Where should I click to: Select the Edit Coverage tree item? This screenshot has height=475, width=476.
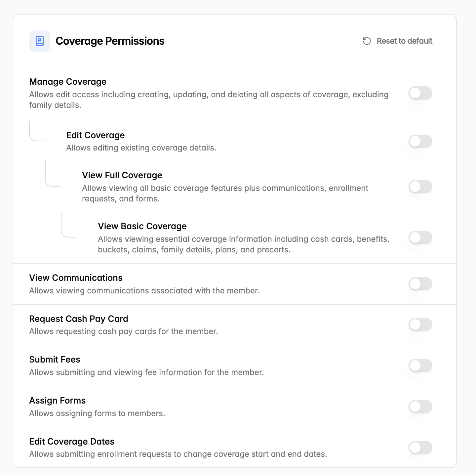(95, 135)
